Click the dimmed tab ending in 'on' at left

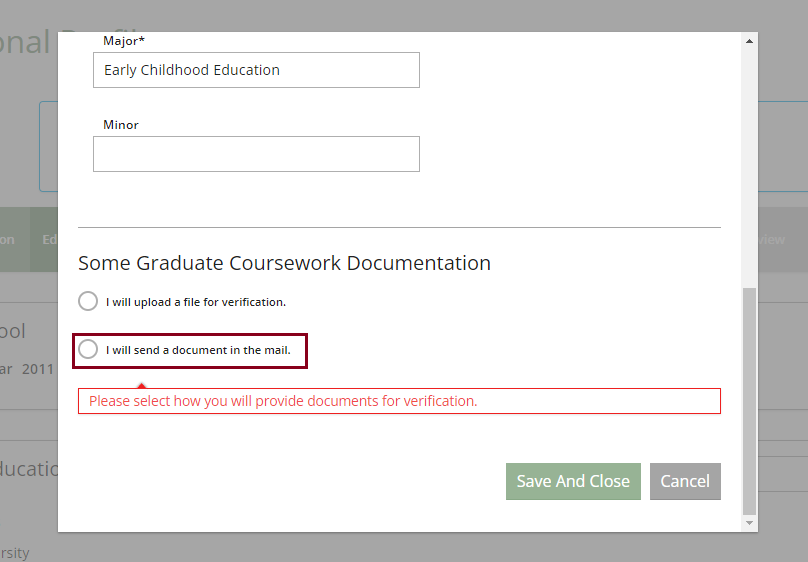point(10,240)
